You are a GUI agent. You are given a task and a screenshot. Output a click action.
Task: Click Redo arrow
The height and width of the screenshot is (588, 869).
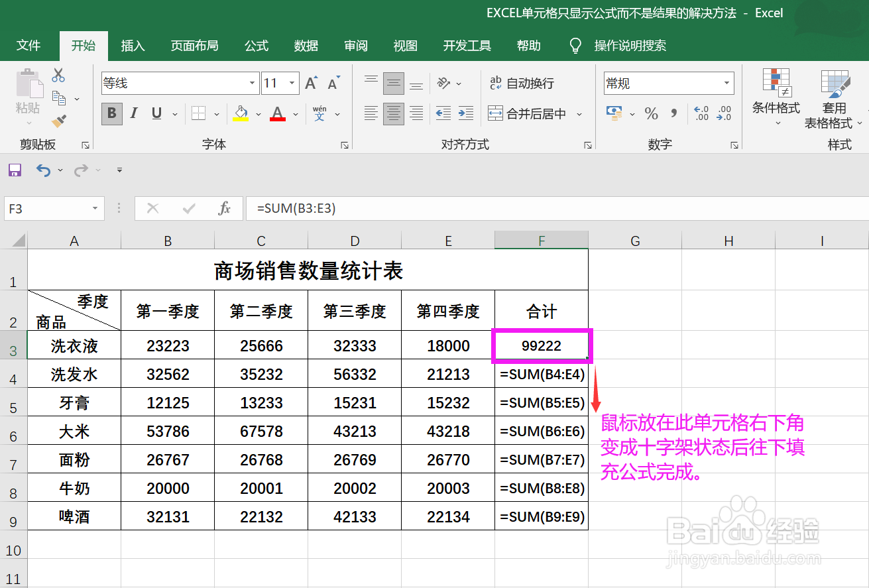[81, 170]
